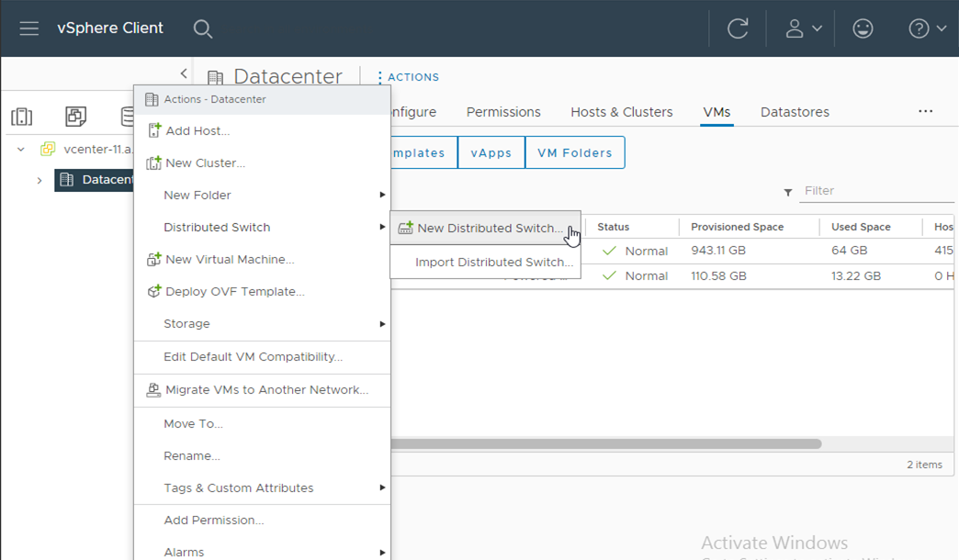The height and width of the screenshot is (560, 959).
Task: Click the refresh icon in header
Action: tap(738, 28)
